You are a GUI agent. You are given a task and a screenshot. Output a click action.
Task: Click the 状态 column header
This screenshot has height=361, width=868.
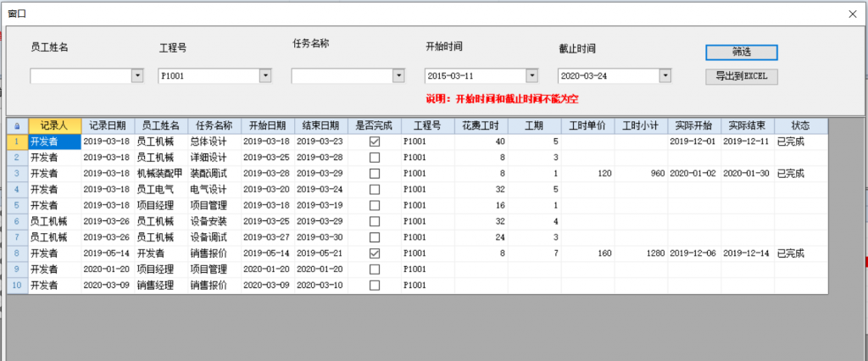800,125
